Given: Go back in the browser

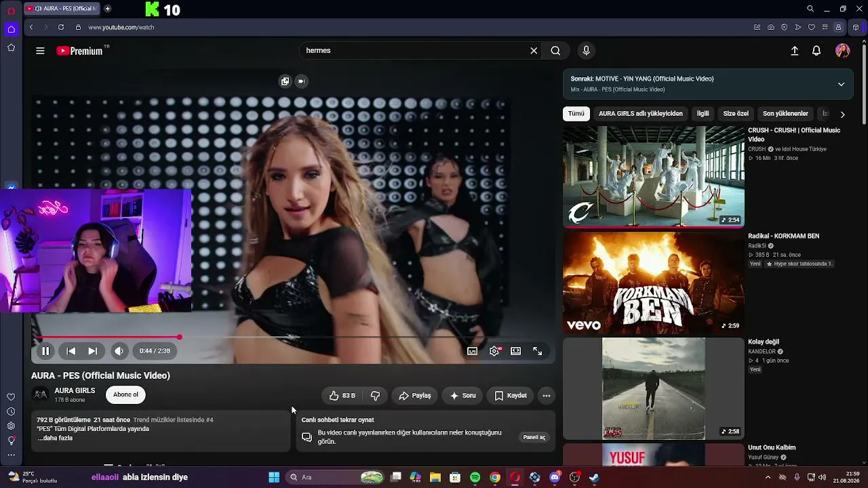Looking at the screenshot, I should coord(31,27).
